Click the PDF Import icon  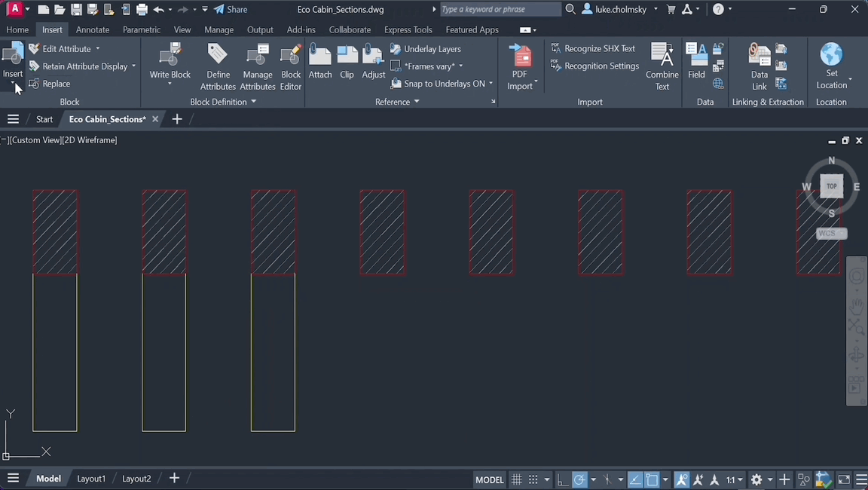(520, 55)
